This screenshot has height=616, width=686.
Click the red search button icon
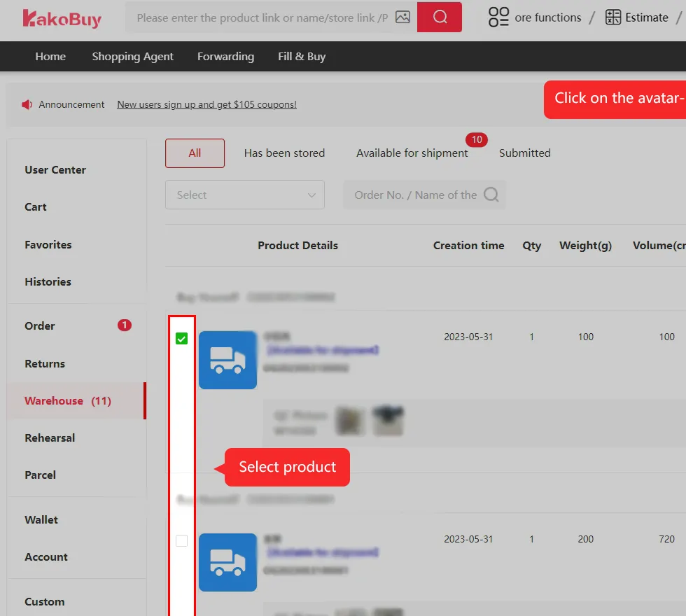(440, 17)
